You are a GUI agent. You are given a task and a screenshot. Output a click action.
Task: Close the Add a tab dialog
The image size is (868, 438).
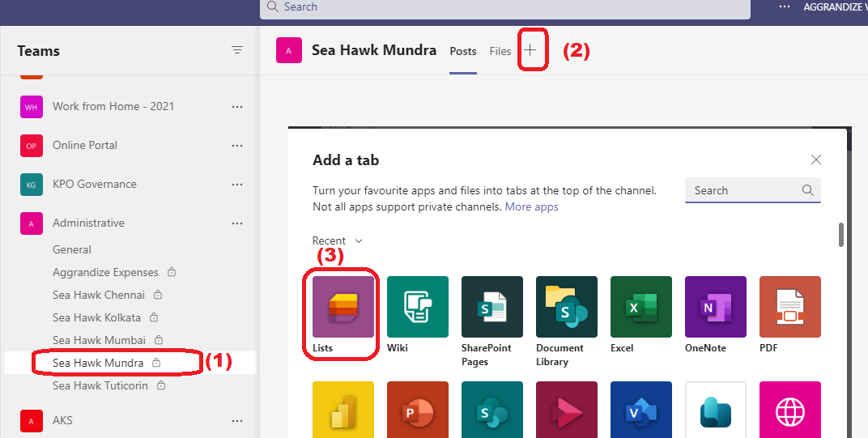[x=815, y=160]
